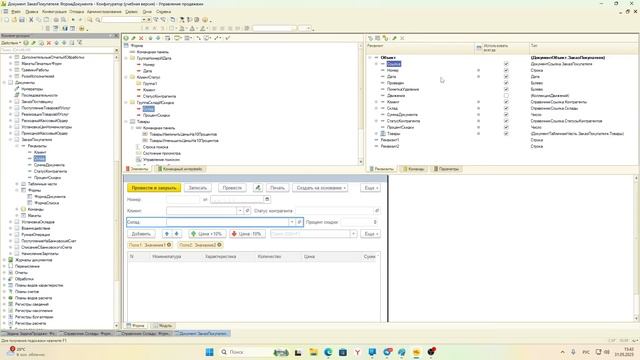Click the Провести button

click(232, 188)
